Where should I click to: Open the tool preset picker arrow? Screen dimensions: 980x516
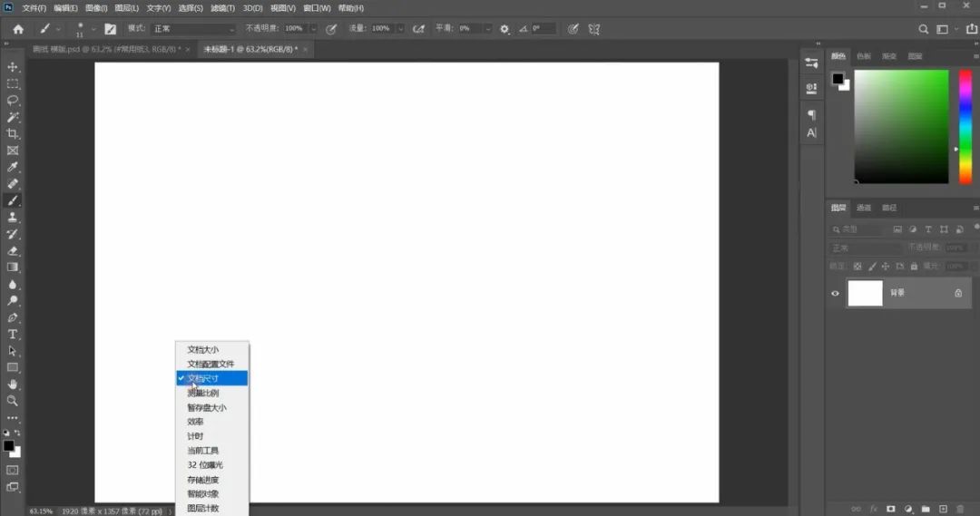[x=58, y=29]
